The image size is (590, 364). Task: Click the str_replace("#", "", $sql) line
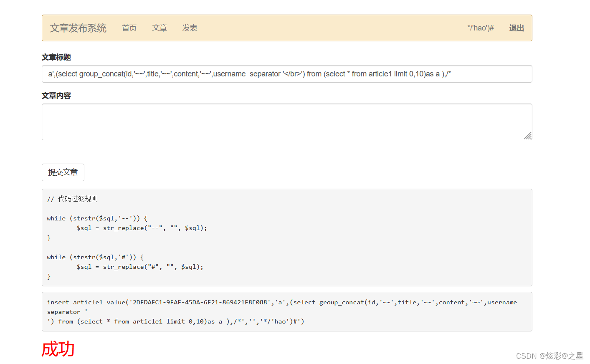140,267
